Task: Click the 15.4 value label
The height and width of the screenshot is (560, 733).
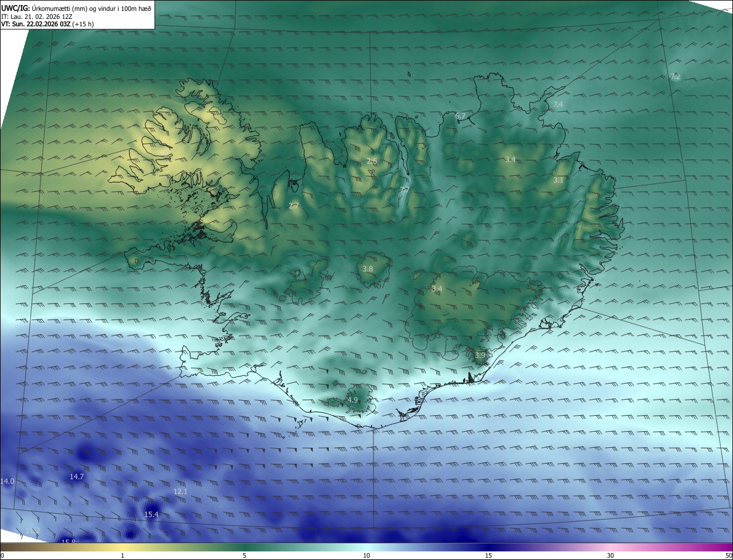Action: click(151, 514)
